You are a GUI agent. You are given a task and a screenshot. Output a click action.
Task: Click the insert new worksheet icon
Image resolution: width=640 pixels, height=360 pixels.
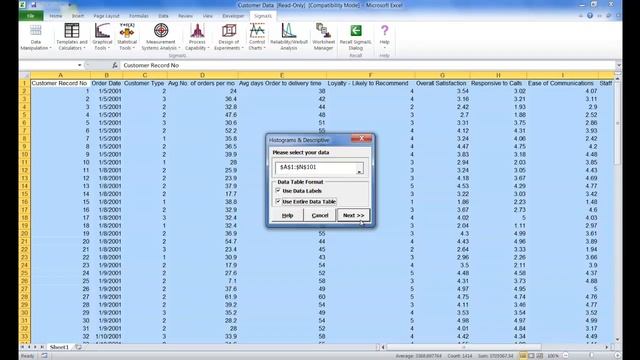(x=78, y=347)
